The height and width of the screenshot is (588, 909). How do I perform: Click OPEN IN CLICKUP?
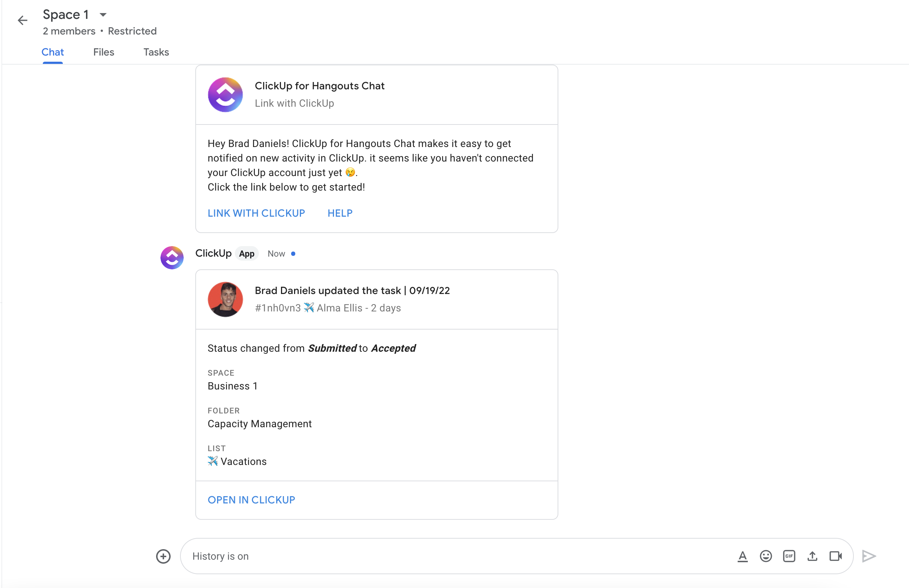(x=251, y=499)
